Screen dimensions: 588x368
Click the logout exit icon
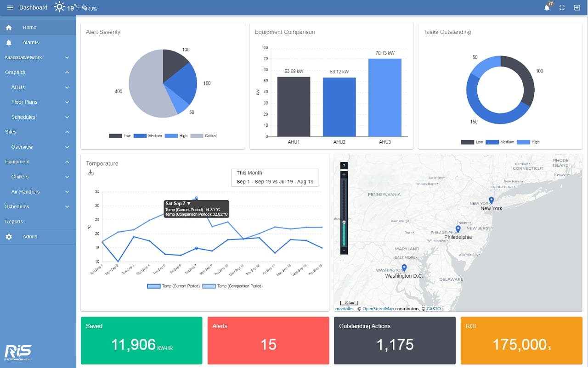tap(577, 8)
